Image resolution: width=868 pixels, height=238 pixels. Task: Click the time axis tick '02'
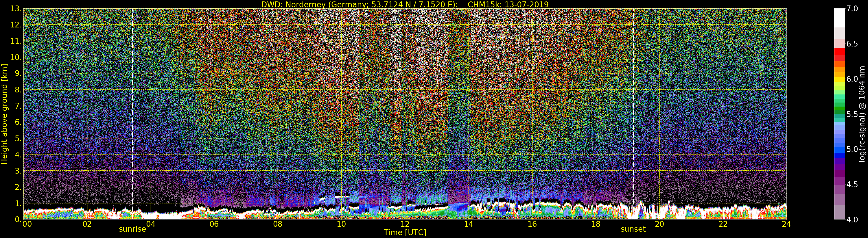point(87,224)
